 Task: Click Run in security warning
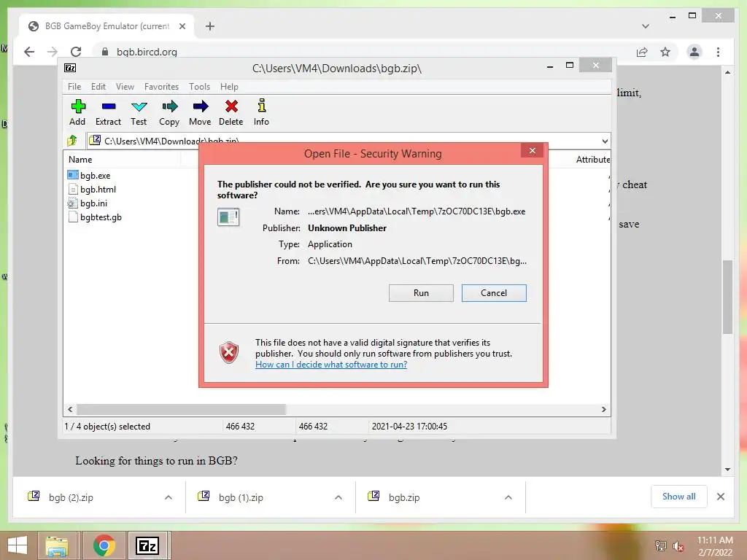(x=421, y=293)
